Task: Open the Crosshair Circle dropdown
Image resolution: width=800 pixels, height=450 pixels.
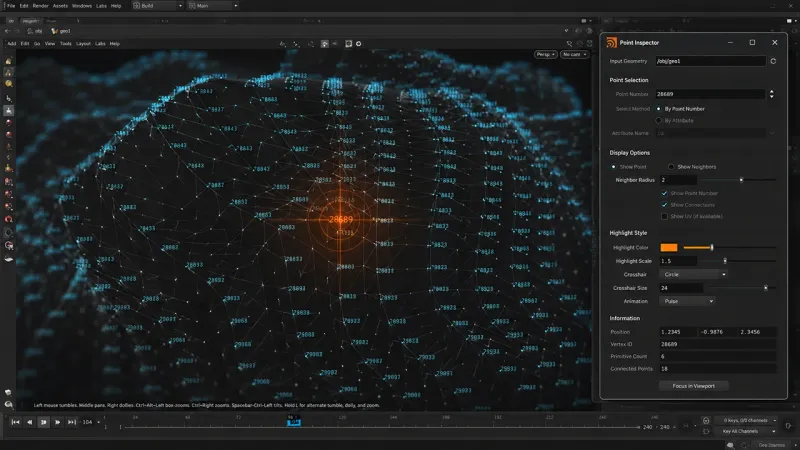Action: (x=693, y=274)
